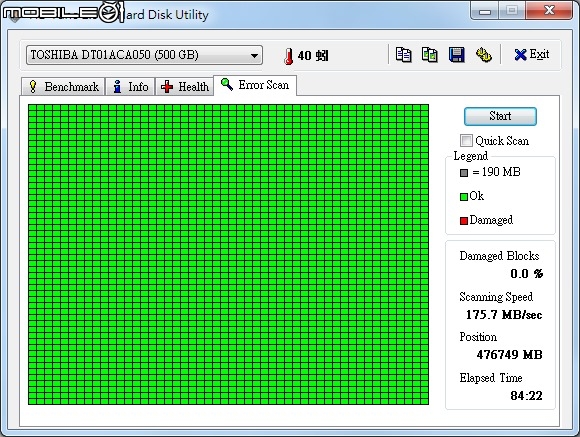The width and height of the screenshot is (580, 437).
Task: Switch to the Benchmark tab
Action: (63, 87)
